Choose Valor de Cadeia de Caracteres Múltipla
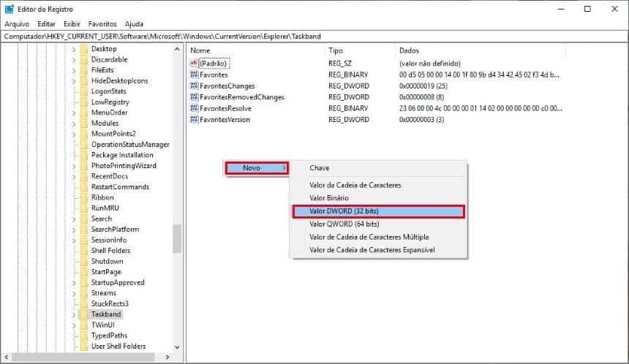The image size is (629, 364). tap(379, 237)
